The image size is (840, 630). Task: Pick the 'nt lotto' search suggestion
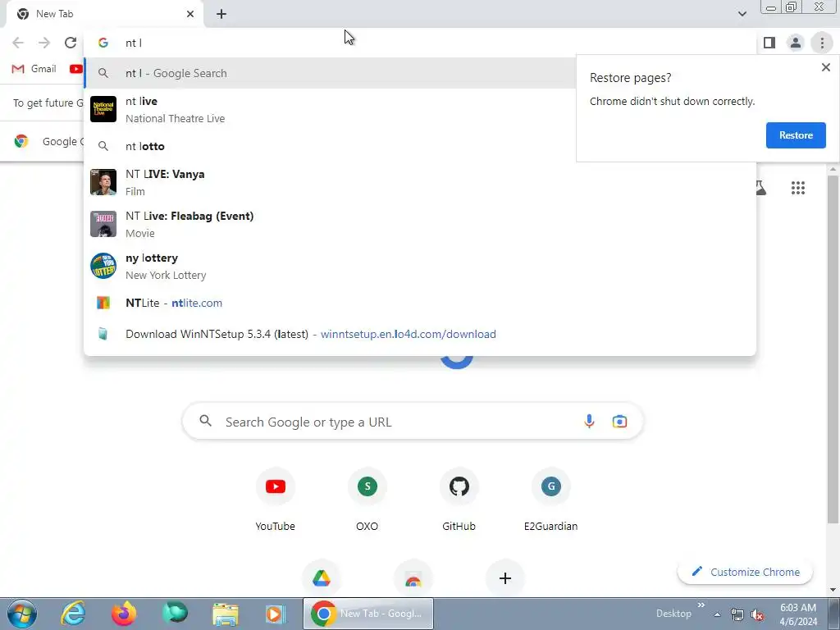pos(331,146)
